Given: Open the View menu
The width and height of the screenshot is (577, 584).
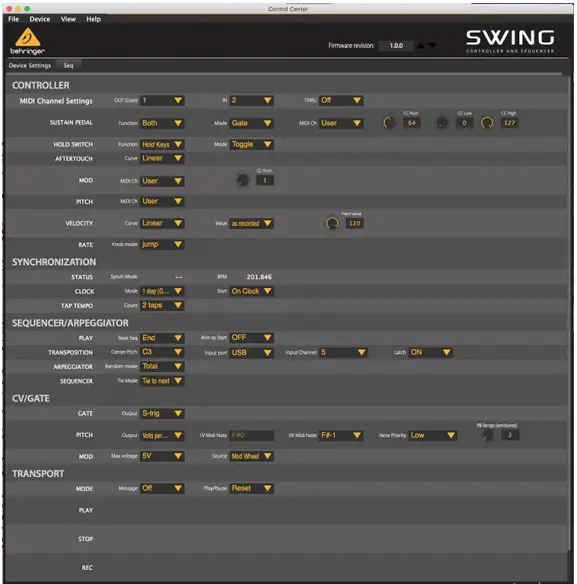Looking at the screenshot, I should (x=68, y=19).
